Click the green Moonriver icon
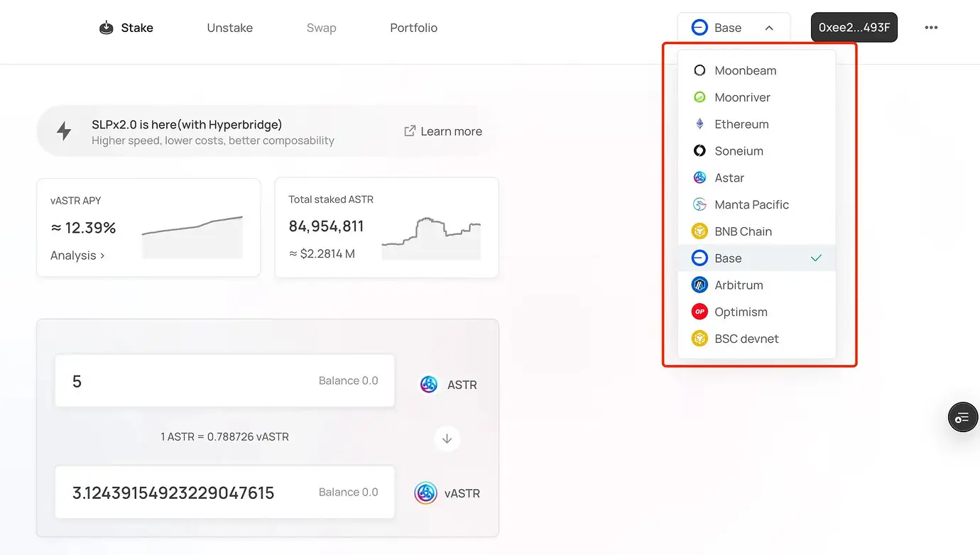The height and width of the screenshot is (555, 980). [x=699, y=97]
